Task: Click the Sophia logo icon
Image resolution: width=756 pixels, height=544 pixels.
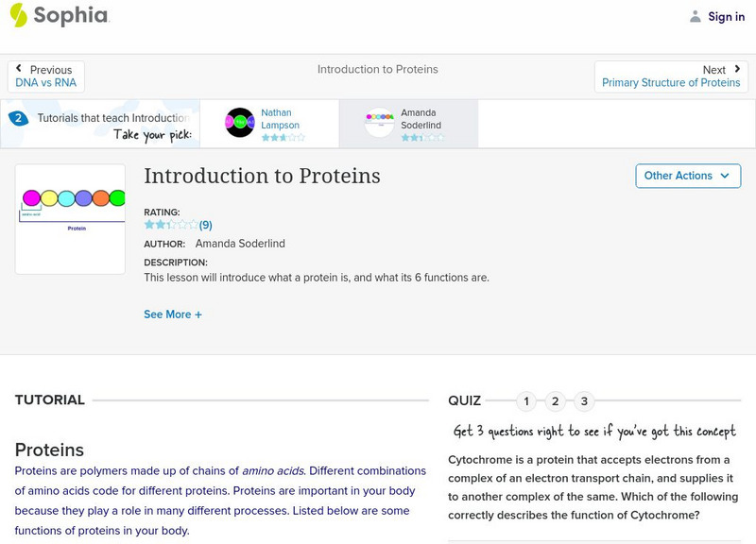Action: tap(19, 15)
